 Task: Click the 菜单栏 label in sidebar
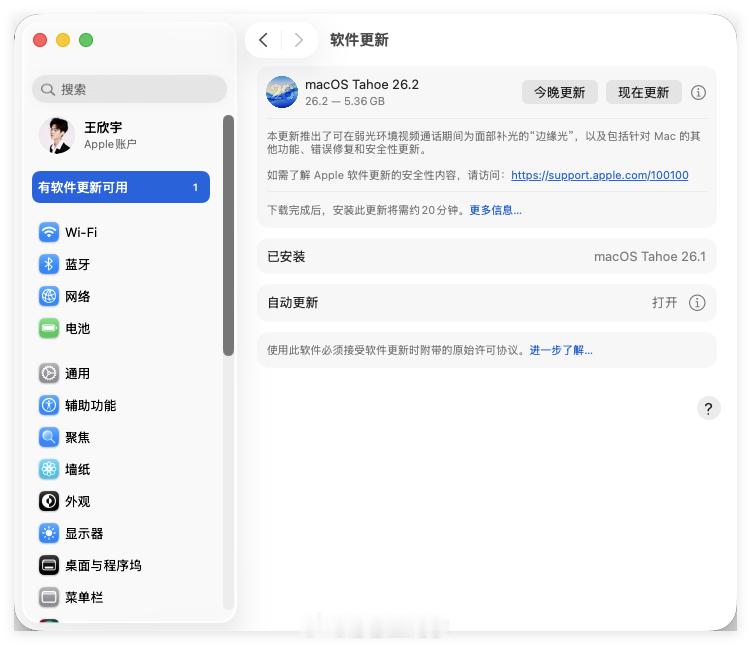coord(84,597)
